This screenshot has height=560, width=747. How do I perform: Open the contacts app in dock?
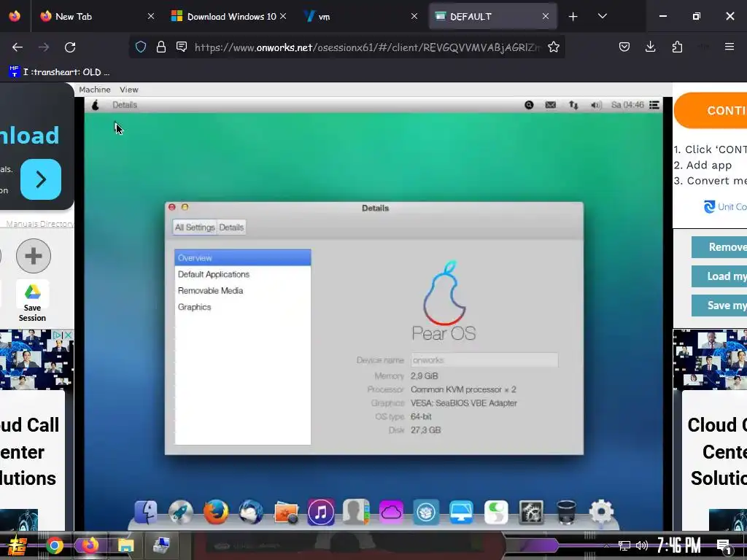click(x=356, y=513)
